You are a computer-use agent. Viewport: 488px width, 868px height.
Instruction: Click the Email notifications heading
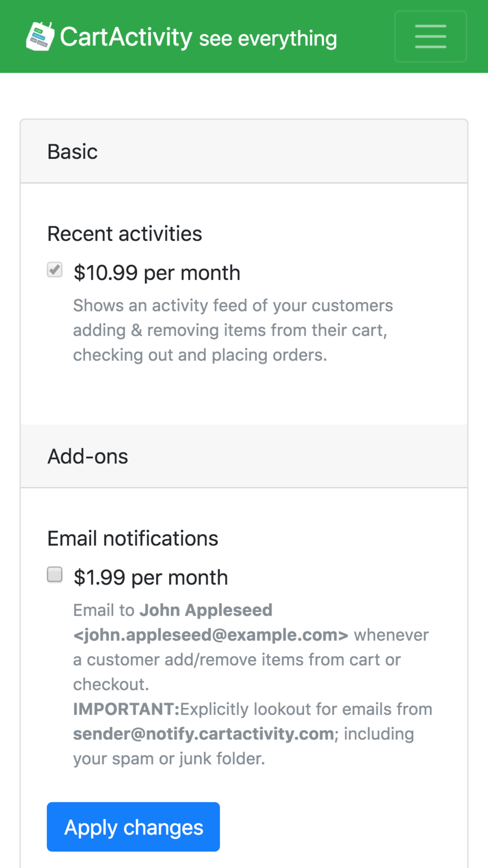click(133, 539)
